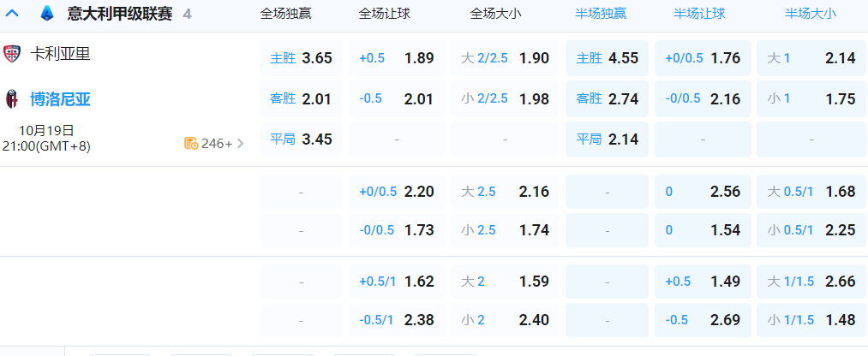Select 大 2.5 odds 2.16
The height and width of the screenshot is (356, 868).
point(505,192)
